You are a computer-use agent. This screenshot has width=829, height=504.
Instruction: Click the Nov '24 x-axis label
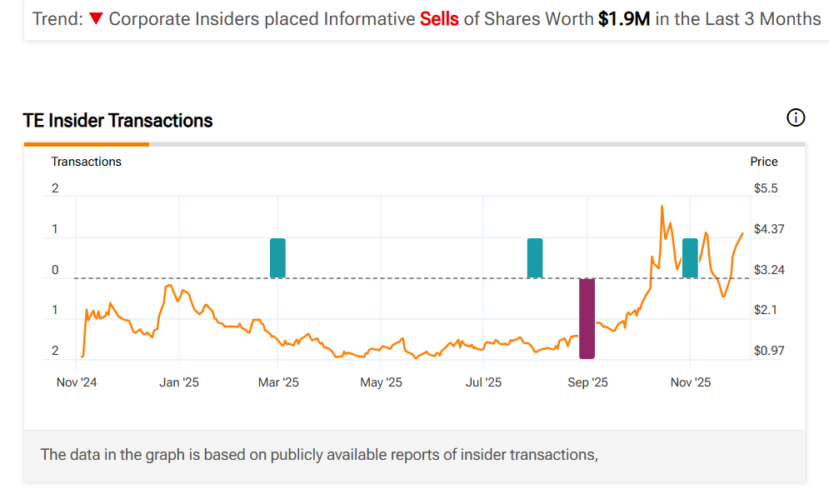[77, 382]
